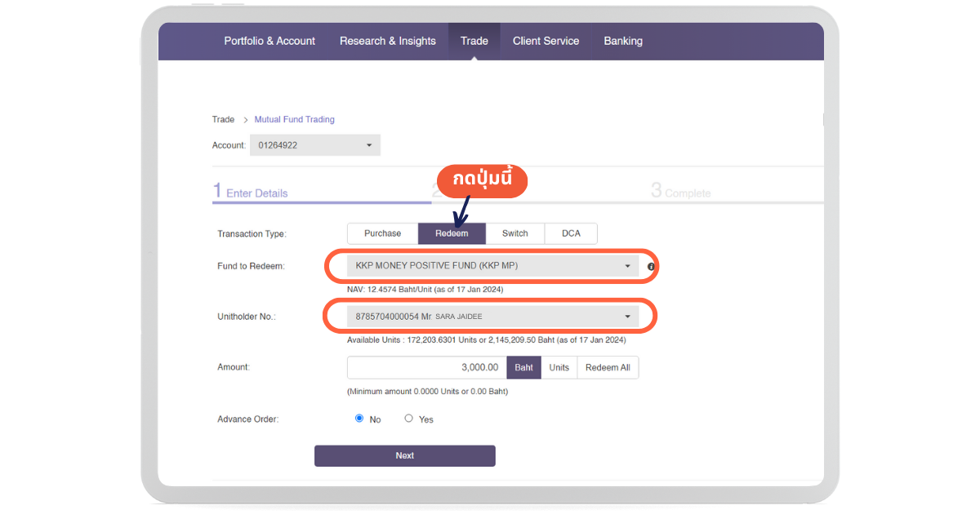Select Yes for Advance Order
The width and height of the screenshot is (980, 514).
409,419
